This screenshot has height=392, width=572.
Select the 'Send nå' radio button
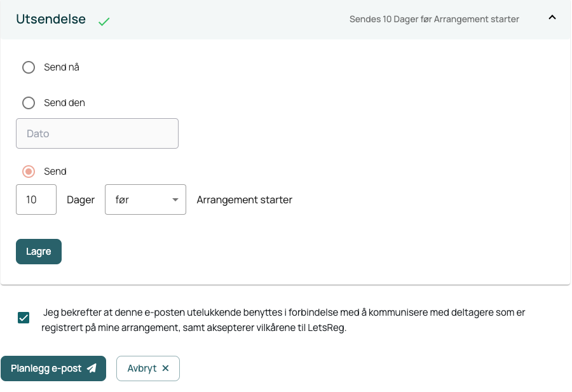[29, 67]
